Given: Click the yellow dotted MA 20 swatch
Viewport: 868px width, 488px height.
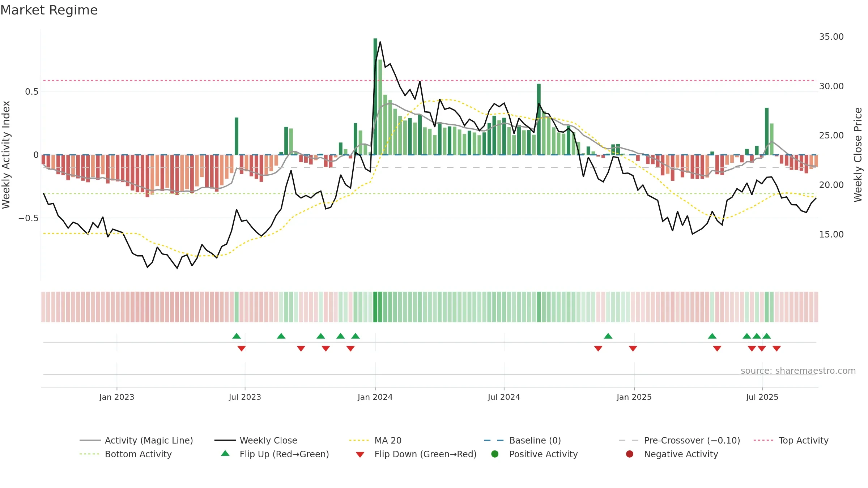Looking at the screenshot, I should 359,440.
